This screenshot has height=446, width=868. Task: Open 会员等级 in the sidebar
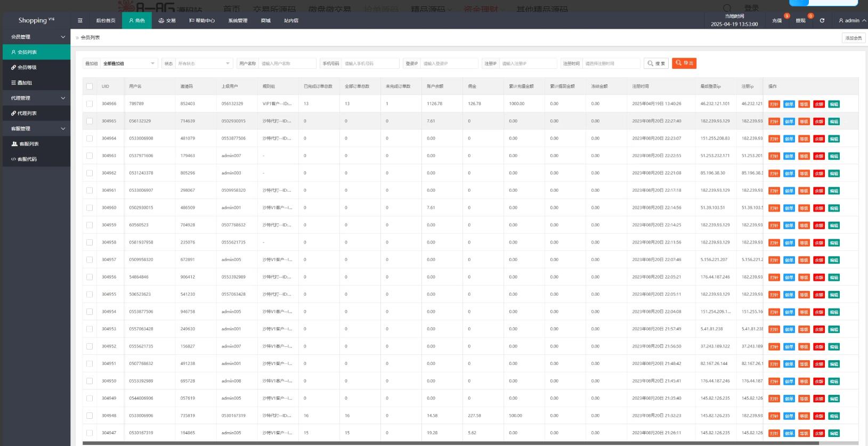click(27, 68)
